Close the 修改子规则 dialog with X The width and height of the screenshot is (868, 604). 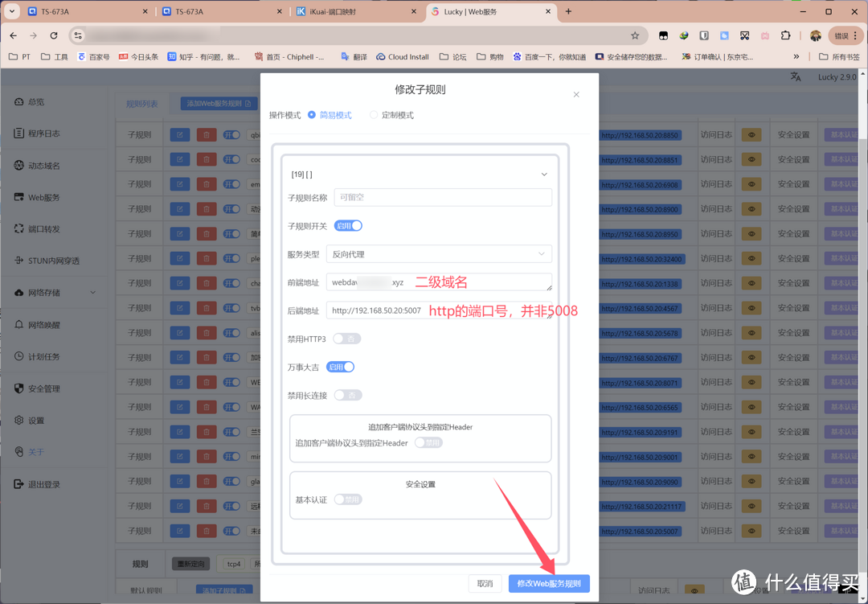pos(575,95)
